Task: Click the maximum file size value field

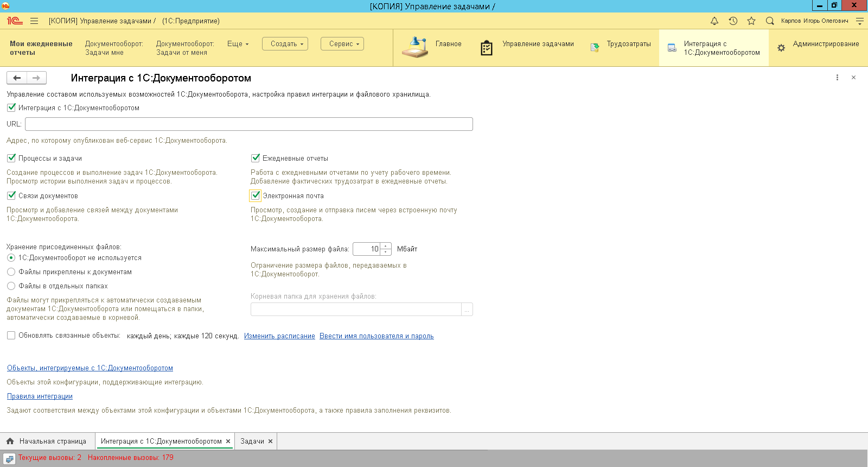Action: 367,249
